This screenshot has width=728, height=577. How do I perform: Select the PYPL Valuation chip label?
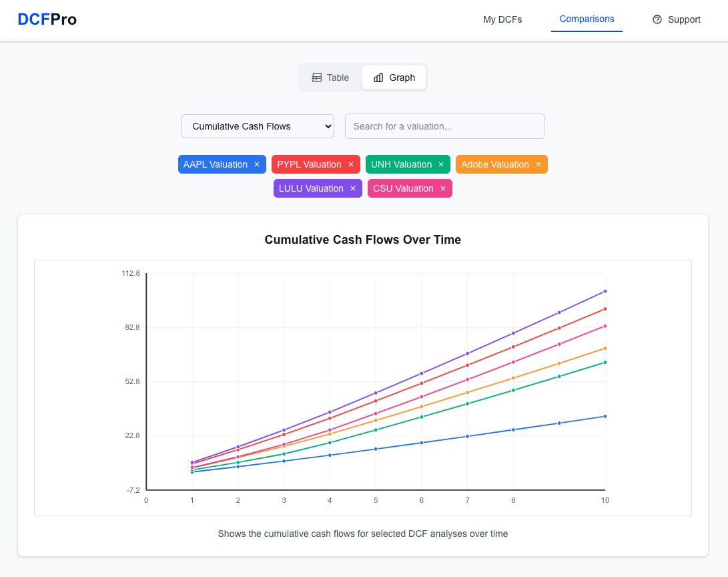pos(309,164)
